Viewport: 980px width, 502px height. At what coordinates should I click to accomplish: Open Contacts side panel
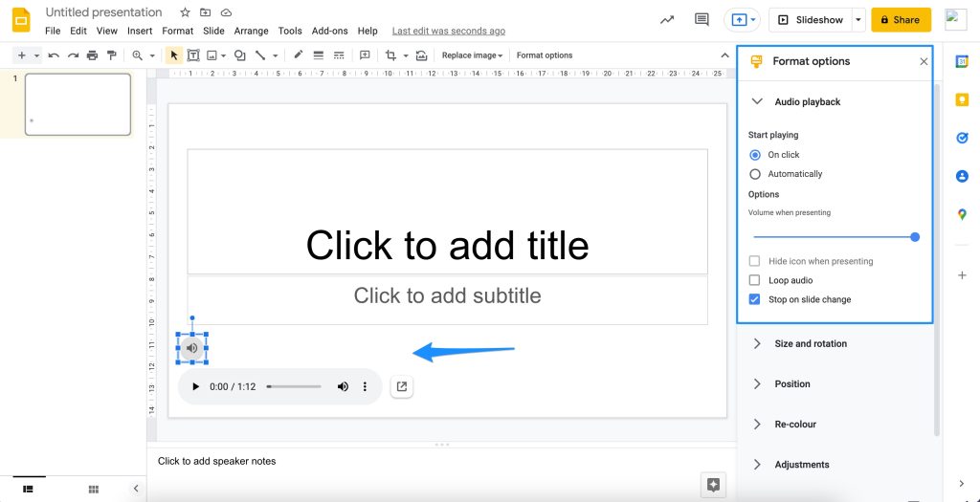(x=962, y=177)
